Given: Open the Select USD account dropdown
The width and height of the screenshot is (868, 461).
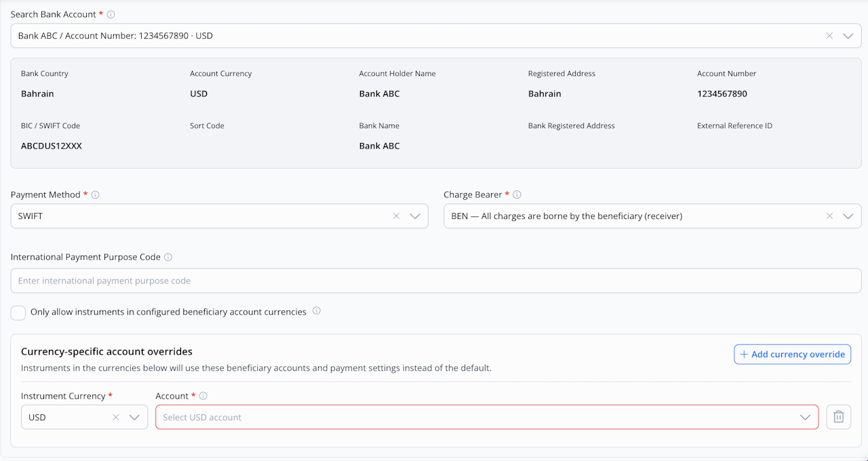Looking at the screenshot, I should pyautogui.click(x=487, y=418).
